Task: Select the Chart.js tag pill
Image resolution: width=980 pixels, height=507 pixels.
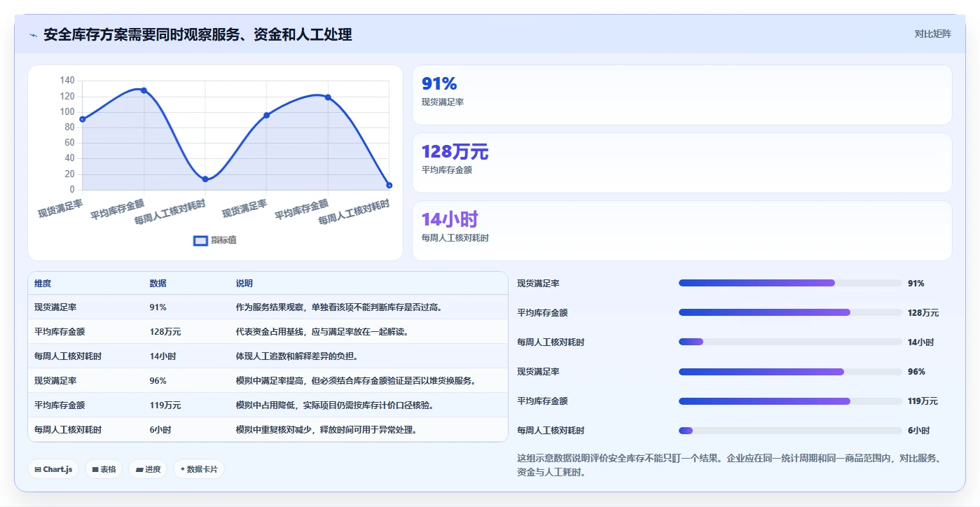Action: coord(54,469)
